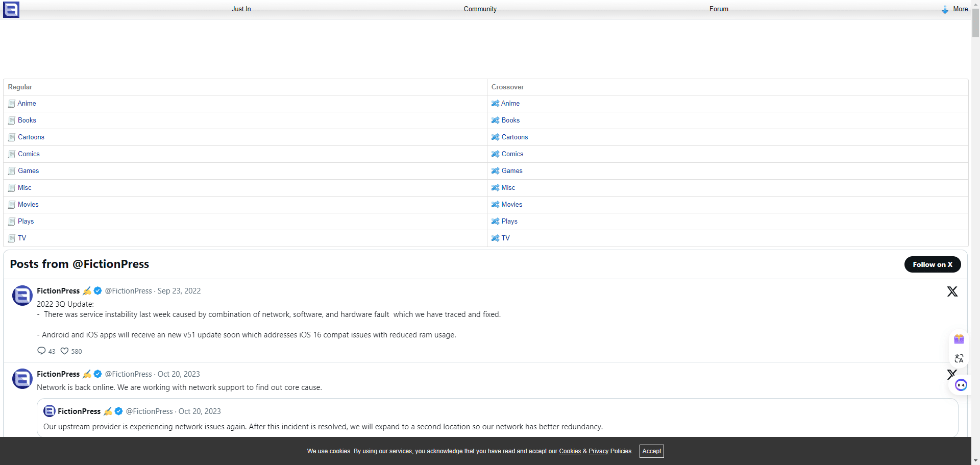Click the X logo on Sep 23 post
This screenshot has width=980, height=465.
tap(952, 291)
